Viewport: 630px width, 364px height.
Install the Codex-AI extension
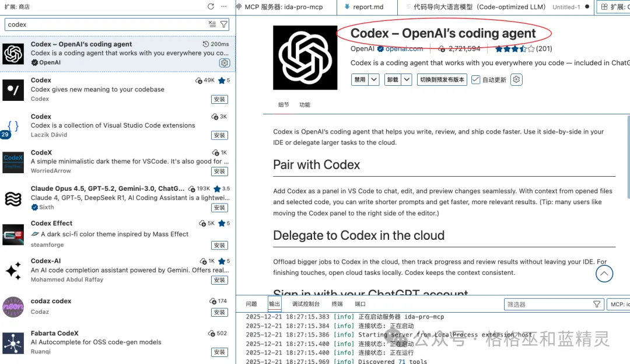tap(219, 280)
